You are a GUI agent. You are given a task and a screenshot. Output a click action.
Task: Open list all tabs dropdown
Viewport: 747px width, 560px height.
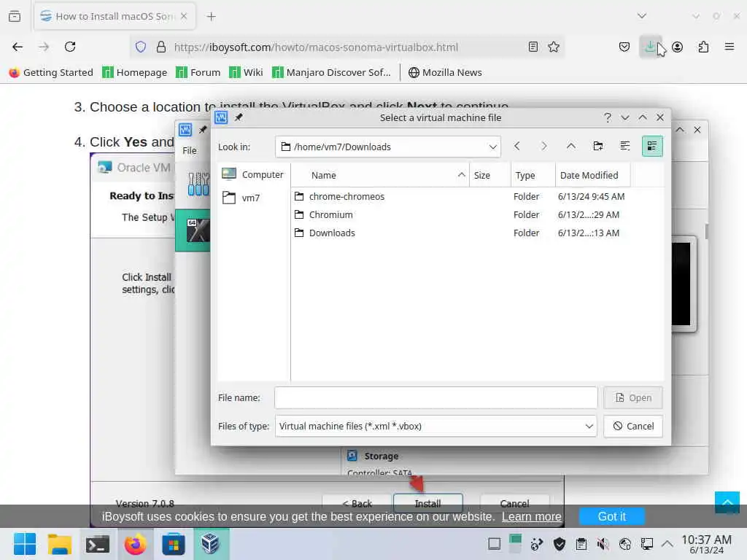pyautogui.click(x=642, y=16)
